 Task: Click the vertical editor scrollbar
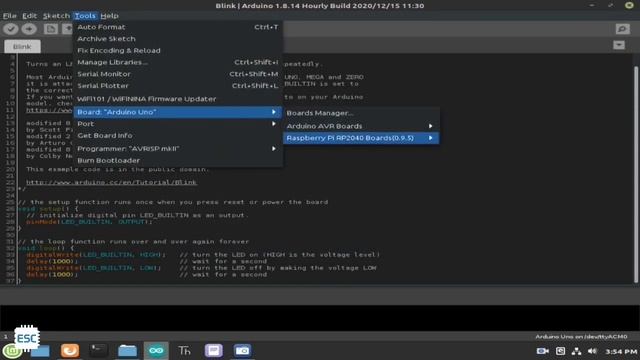[636, 173]
